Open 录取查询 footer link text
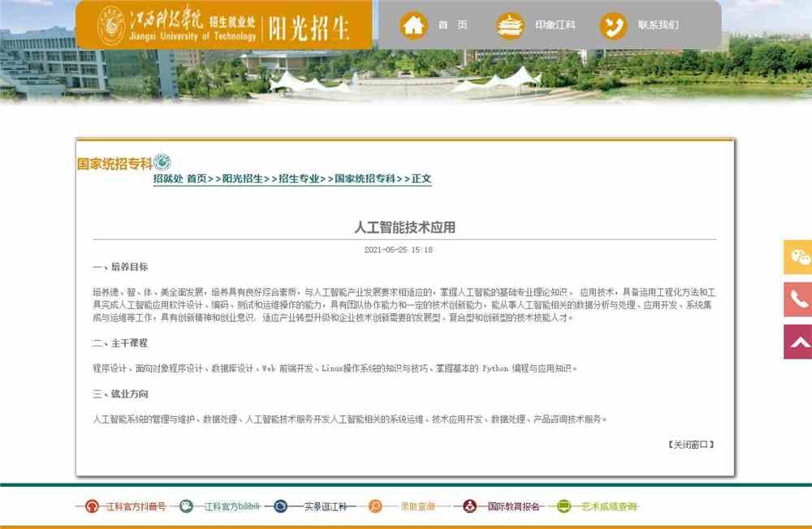 [417, 506]
